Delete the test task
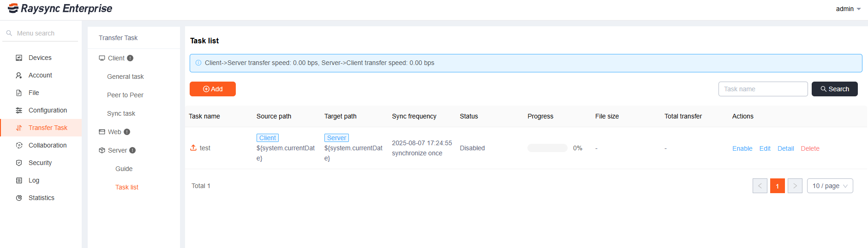This screenshot has width=868, height=248. (810, 148)
